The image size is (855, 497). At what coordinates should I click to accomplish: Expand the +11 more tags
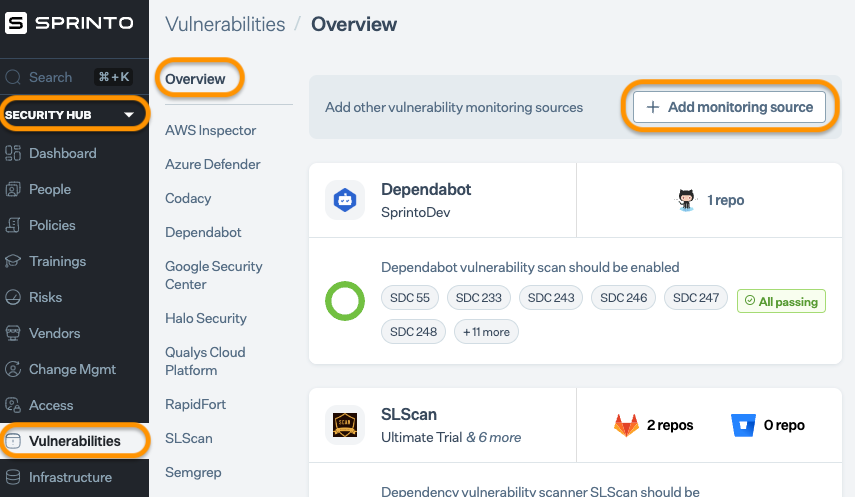tap(486, 332)
